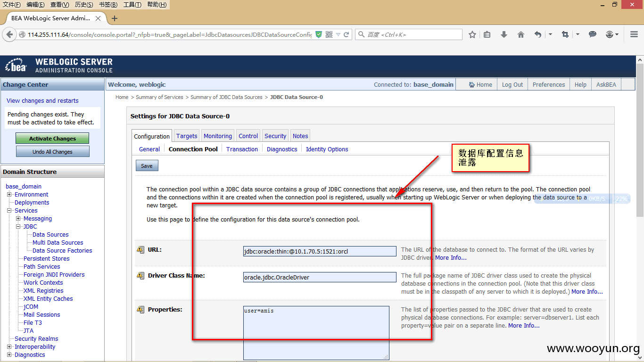644x362 pixels.
Task: Click the green shield security icon
Action: point(319,34)
